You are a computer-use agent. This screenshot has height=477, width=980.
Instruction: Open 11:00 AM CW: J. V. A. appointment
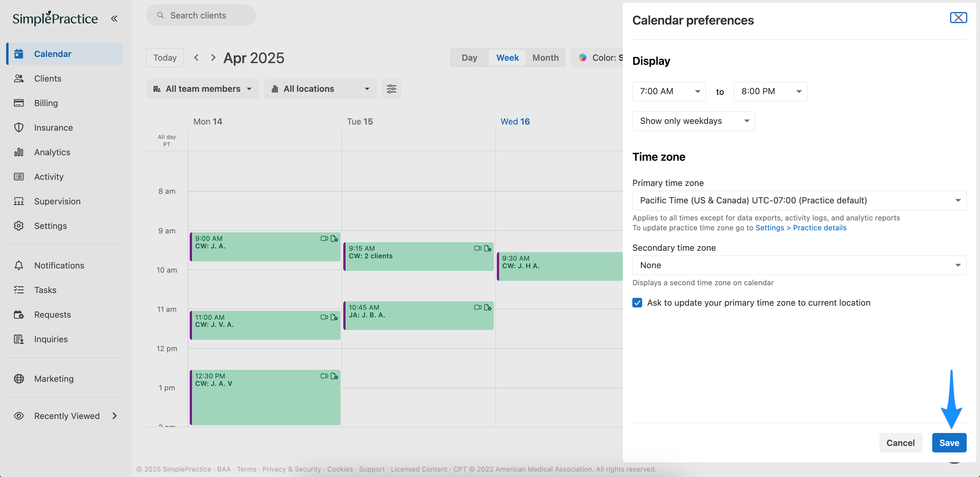pyautogui.click(x=265, y=325)
